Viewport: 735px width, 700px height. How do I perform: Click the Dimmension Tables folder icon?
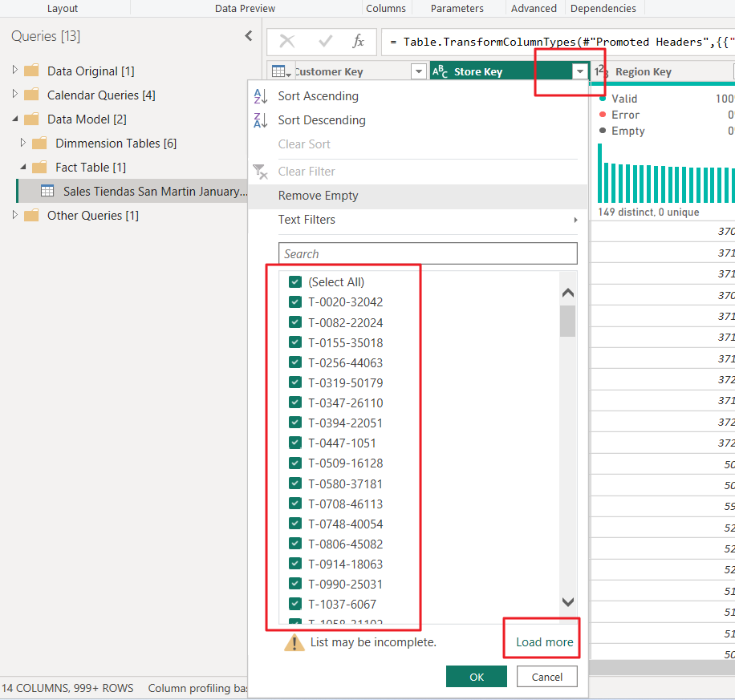pyautogui.click(x=39, y=143)
